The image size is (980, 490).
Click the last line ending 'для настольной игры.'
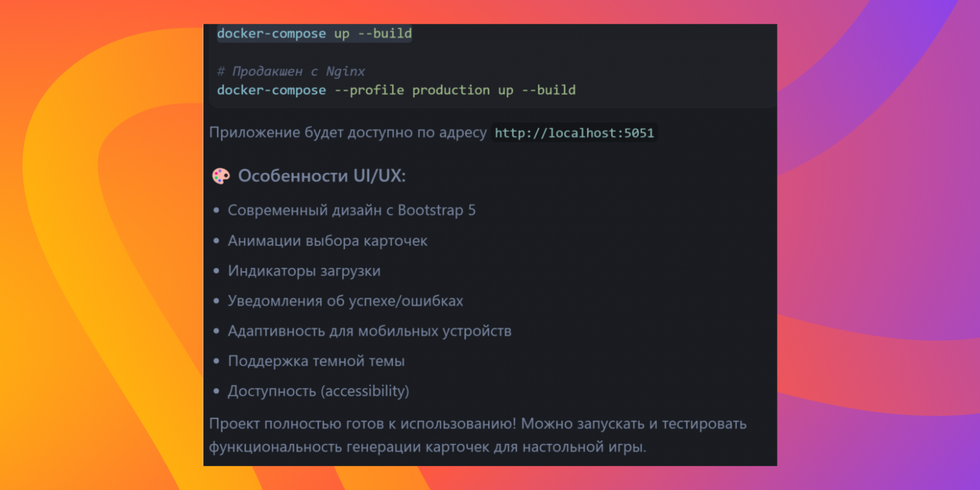click(x=427, y=447)
